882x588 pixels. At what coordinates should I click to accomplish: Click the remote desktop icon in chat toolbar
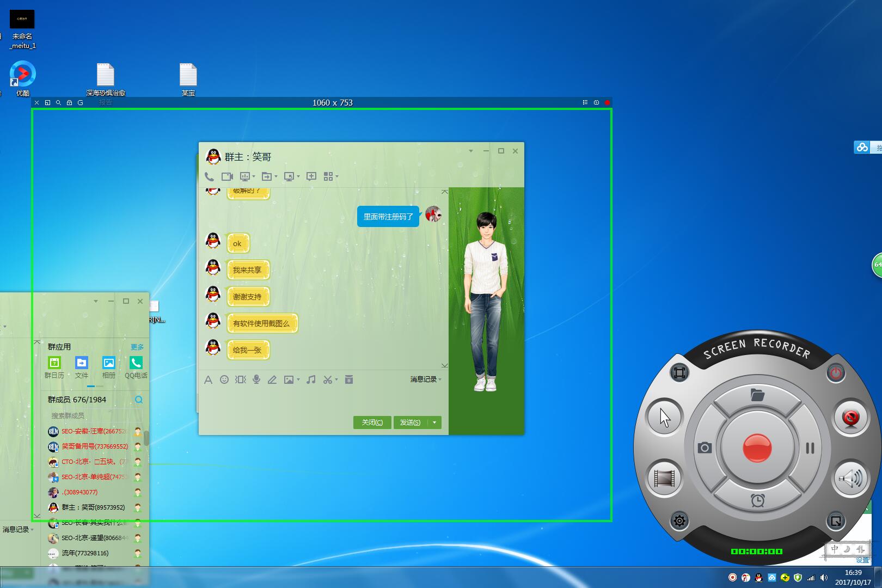[289, 176]
